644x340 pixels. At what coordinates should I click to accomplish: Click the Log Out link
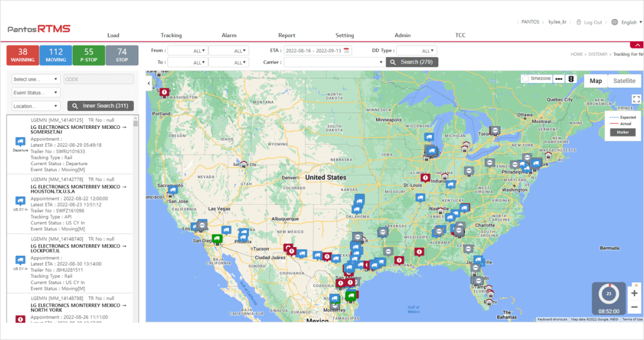(x=593, y=22)
